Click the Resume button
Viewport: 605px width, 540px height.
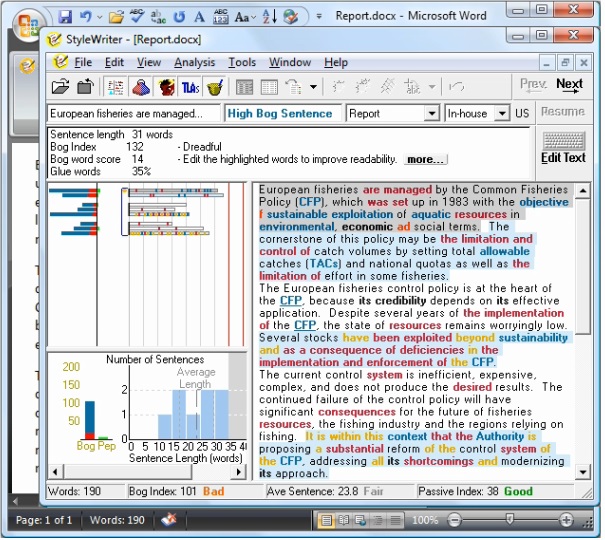pyautogui.click(x=563, y=112)
